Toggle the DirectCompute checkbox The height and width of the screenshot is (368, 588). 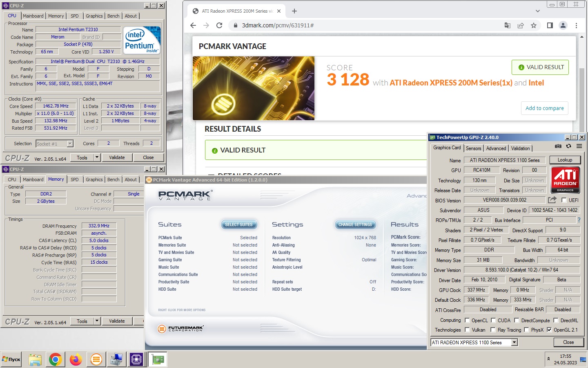(x=517, y=320)
